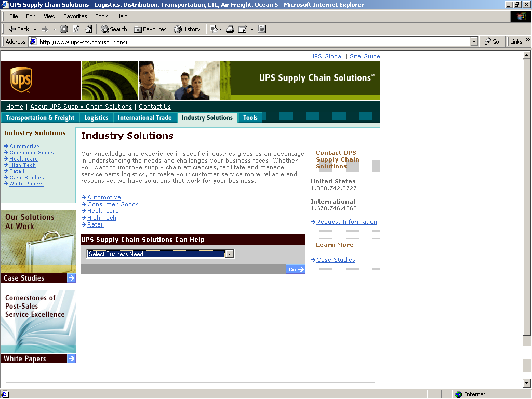Screen dimensions: 532x399
Task: Open the File menu
Action: [x=14, y=16]
